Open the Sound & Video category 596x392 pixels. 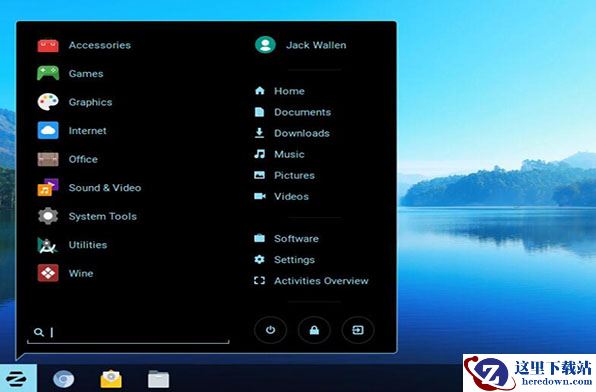[x=89, y=187]
